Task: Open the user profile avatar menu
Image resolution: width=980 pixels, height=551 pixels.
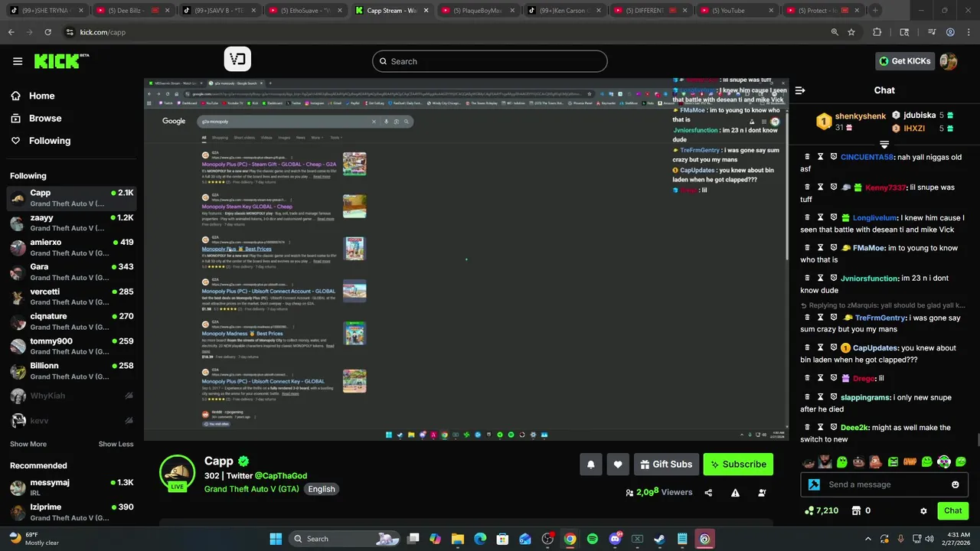Action: click(949, 61)
